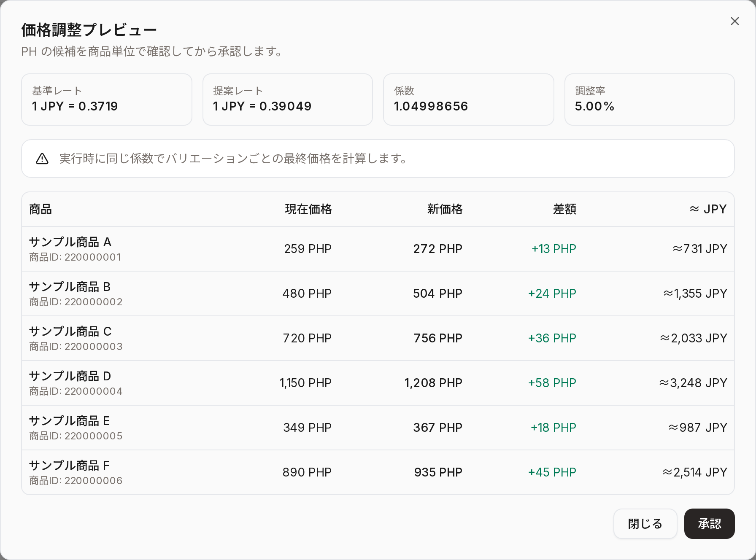Click difference +45 PHP
This screenshot has height=560, width=756.
tap(552, 472)
